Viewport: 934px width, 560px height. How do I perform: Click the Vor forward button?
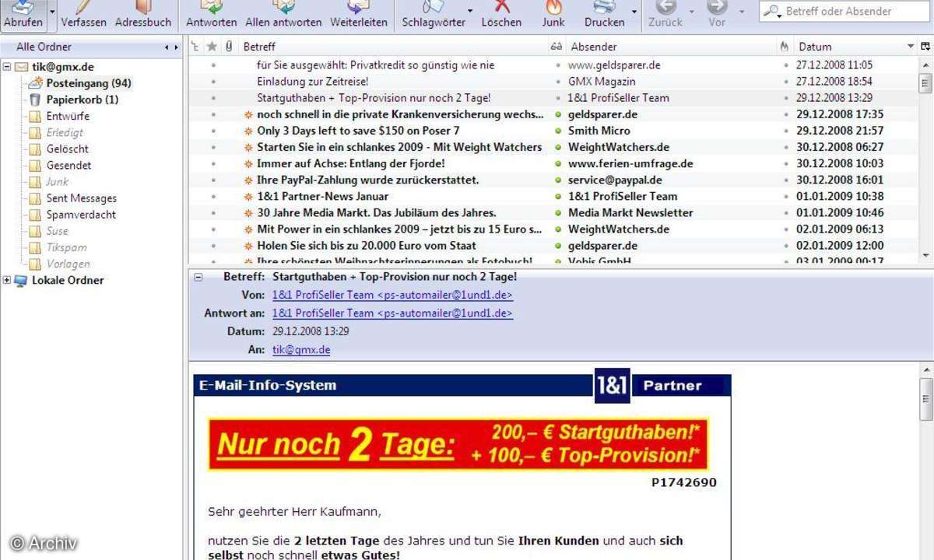(717, 16)
